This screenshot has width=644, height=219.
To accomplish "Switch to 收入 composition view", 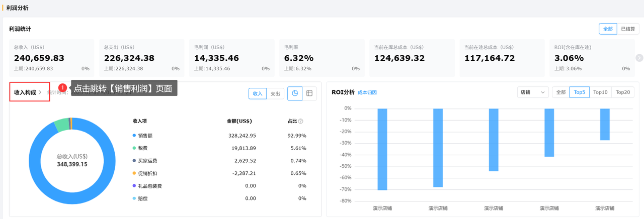I will (x=258, y=94).
